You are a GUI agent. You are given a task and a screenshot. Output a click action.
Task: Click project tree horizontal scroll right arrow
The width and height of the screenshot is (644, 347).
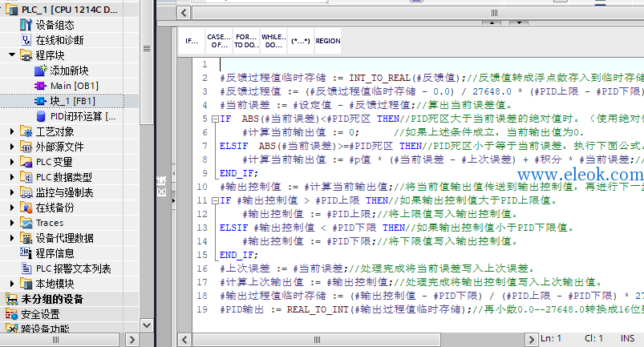point(132,340)
